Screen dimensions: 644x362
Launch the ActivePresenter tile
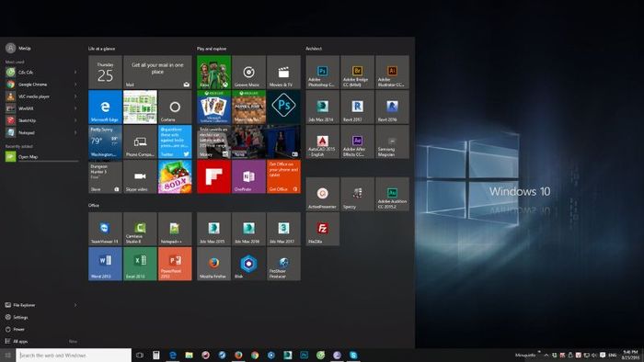tap(322, 195)
